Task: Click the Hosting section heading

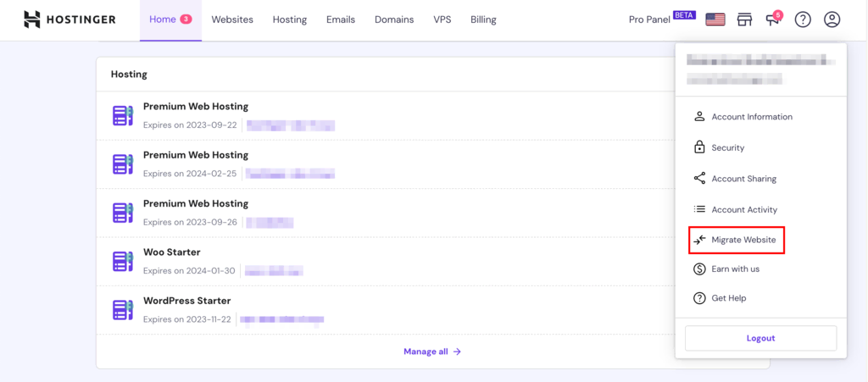Action: pos(129,74)
